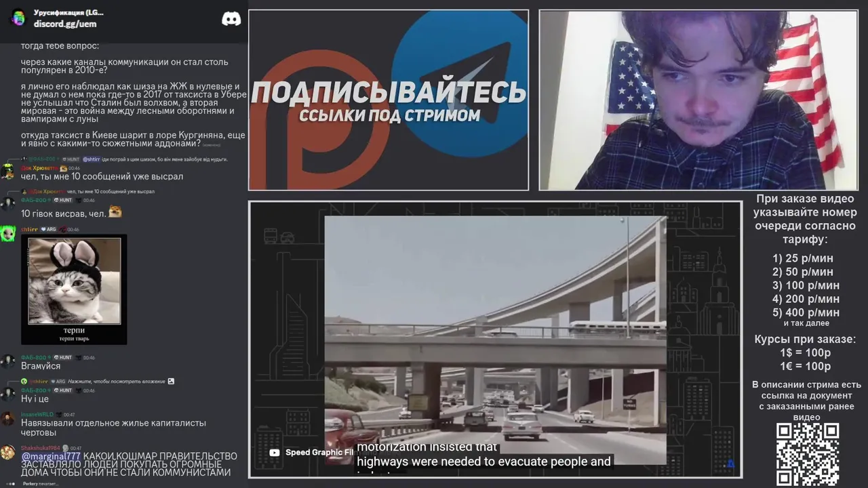
Task: Open the avatar beside "Ну і це"
Action: (7, 394)
